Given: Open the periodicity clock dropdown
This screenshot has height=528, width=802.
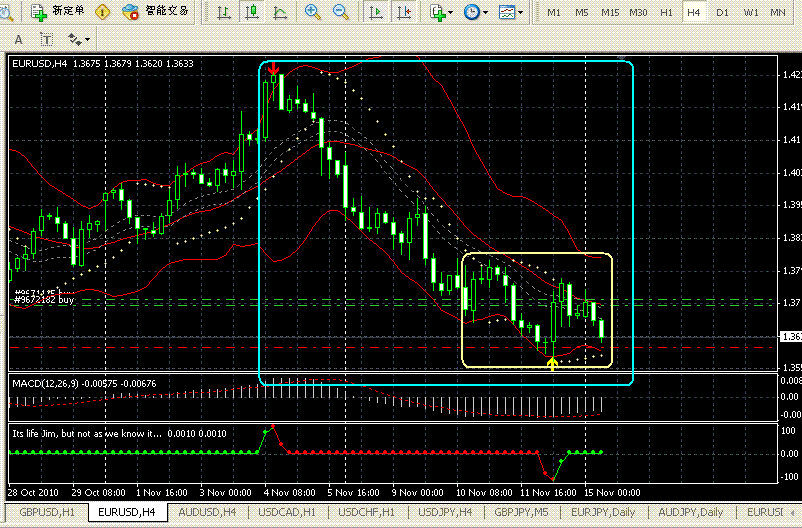Looking at the screenshot, I should (476, 12).
